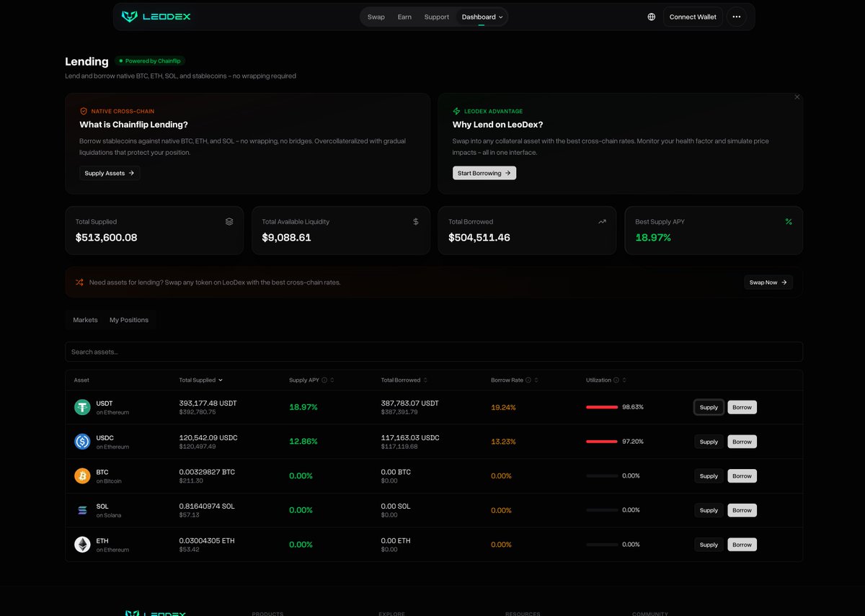Click the LeoDex logo
The height and width of the screenshot is (616, 865).
point(156,17)
